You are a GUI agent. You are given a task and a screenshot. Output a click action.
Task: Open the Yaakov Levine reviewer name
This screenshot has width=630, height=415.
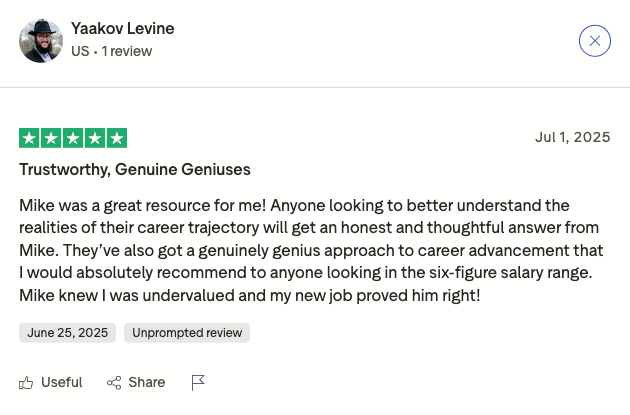122,28
